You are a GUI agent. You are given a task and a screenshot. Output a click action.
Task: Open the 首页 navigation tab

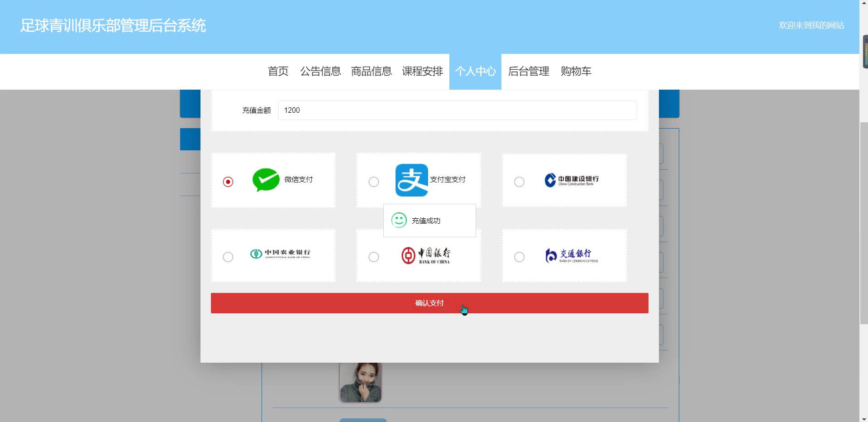point(278,72)
